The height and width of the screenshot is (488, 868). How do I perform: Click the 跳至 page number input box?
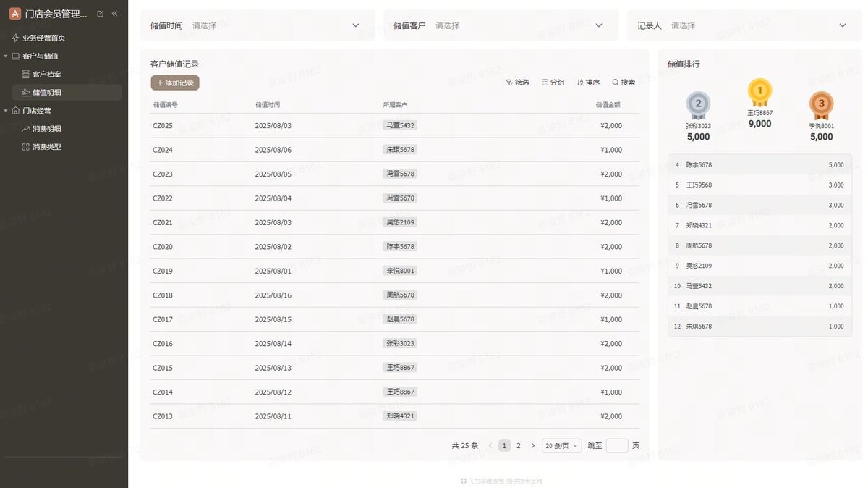617,446
